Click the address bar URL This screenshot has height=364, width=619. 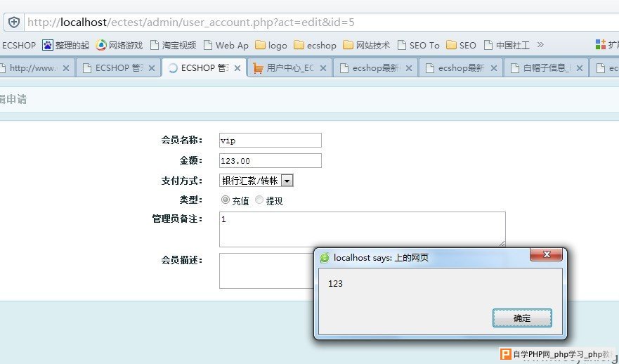[191, 22]
